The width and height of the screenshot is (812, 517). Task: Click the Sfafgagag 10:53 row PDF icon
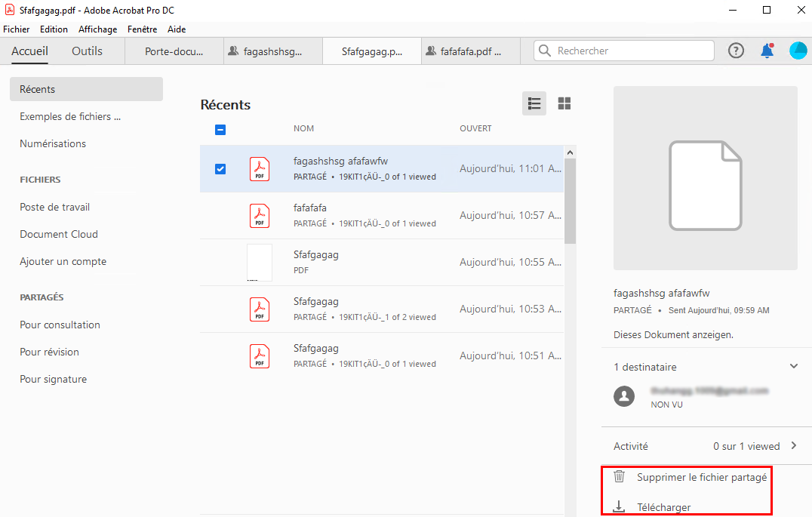pos(260,309)
